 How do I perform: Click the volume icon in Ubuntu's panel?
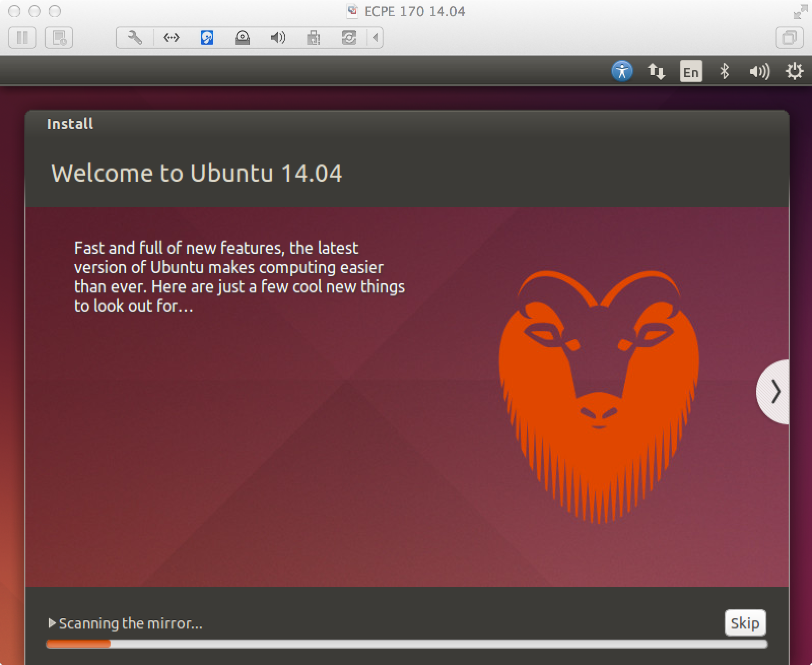[758, 71]
